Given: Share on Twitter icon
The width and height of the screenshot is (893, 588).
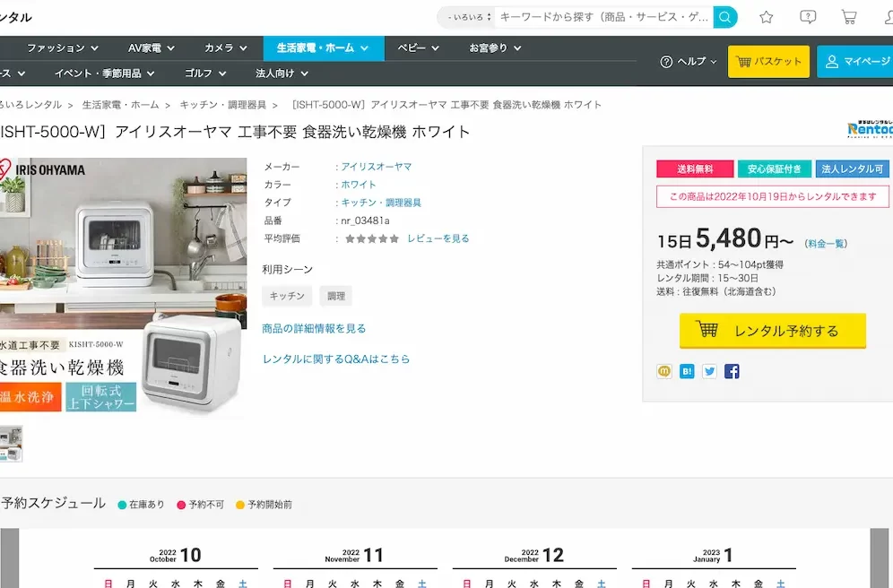Looking at the screenshot, I should 709,372.
